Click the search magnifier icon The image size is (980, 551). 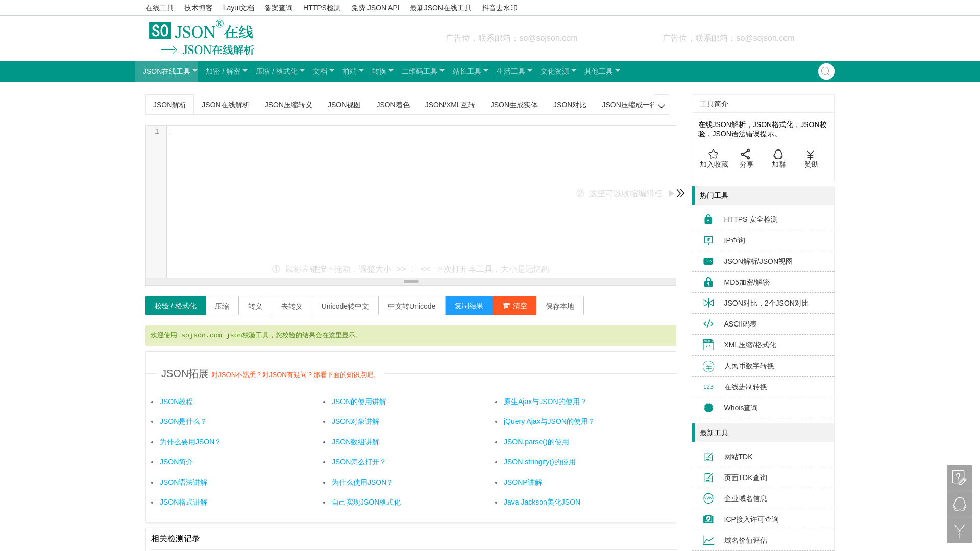[826, 71]
